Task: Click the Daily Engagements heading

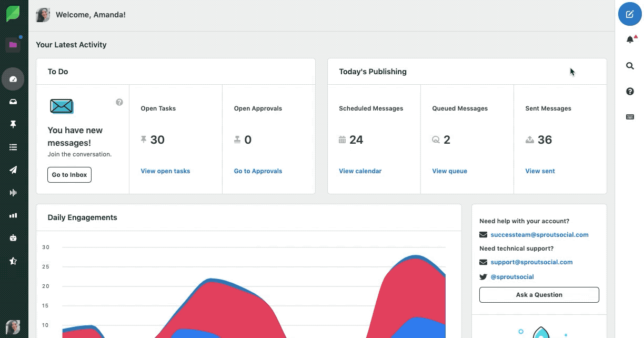Action: (x=83, y=217)
